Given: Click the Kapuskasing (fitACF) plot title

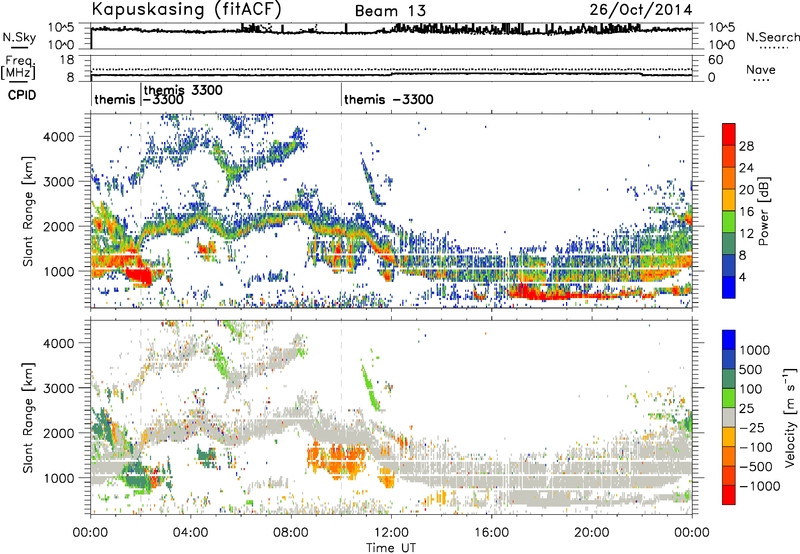Looking at the screenshot, I should pos(186,9).
